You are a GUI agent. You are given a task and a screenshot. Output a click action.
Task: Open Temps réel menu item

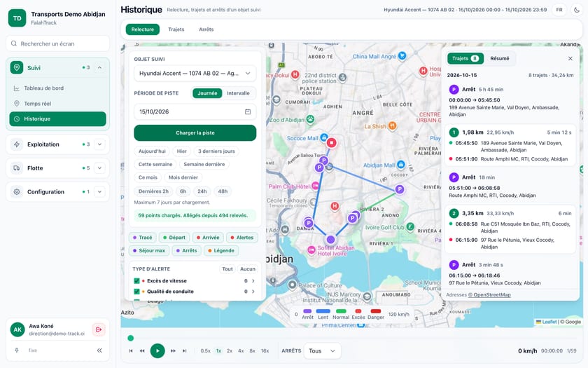tap(57, 104)
